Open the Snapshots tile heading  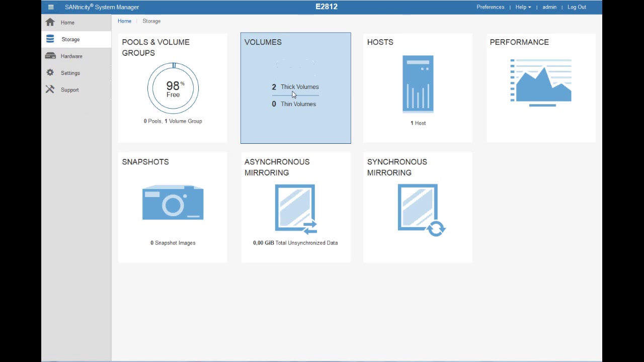[x=145, y=162]
